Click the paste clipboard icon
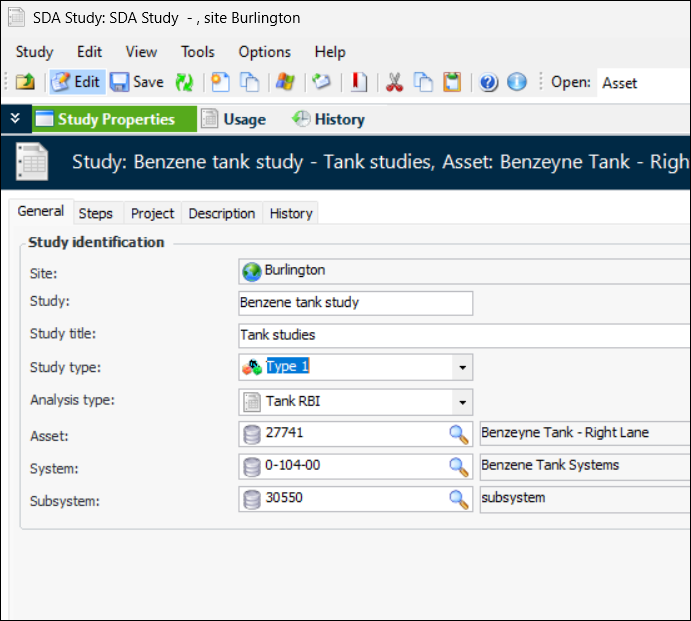This screenshot has width=691, height=621. tap(452, 82)
